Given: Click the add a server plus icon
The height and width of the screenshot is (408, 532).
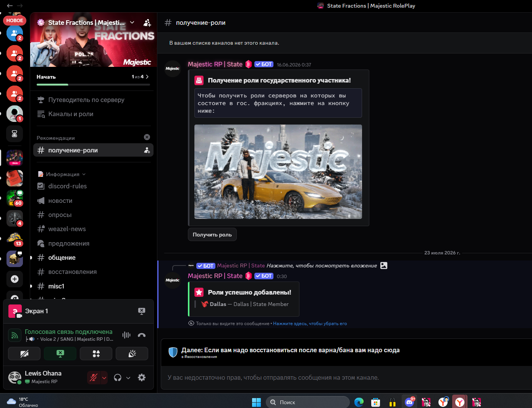Looking at the screenshot, I should pyautogui.click(x=15, y=279).
